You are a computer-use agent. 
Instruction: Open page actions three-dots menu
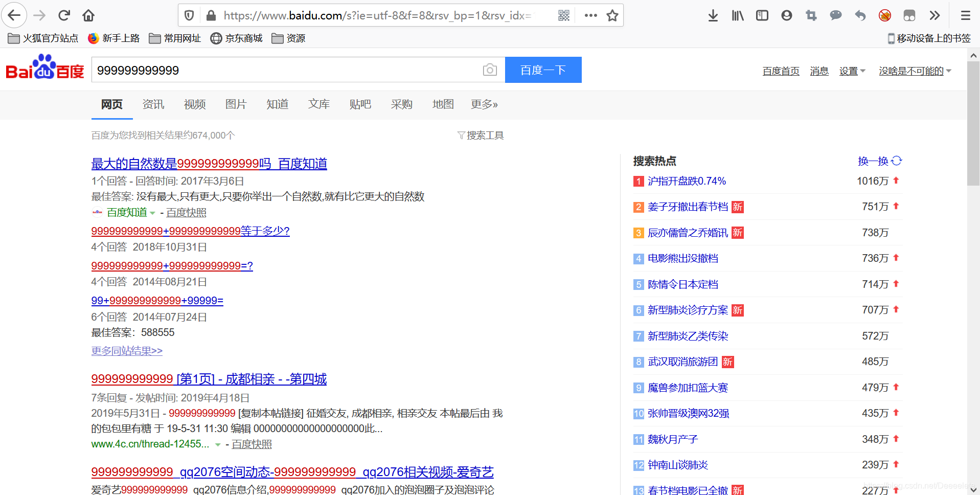tap(591, 15)
